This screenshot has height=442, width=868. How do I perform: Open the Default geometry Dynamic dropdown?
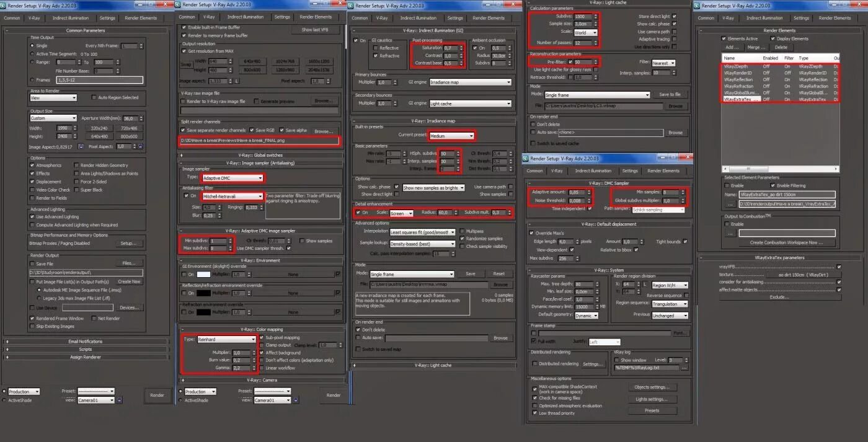pos(586,316)
